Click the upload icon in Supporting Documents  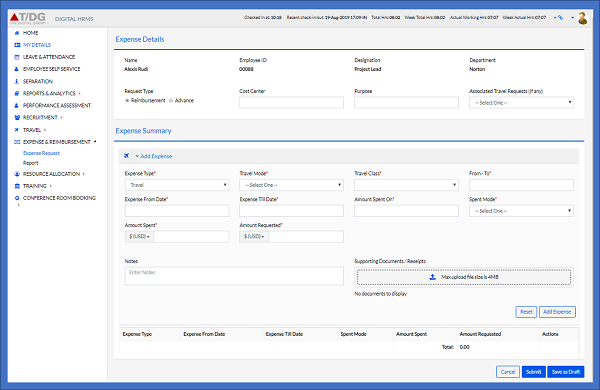point(432,277)
